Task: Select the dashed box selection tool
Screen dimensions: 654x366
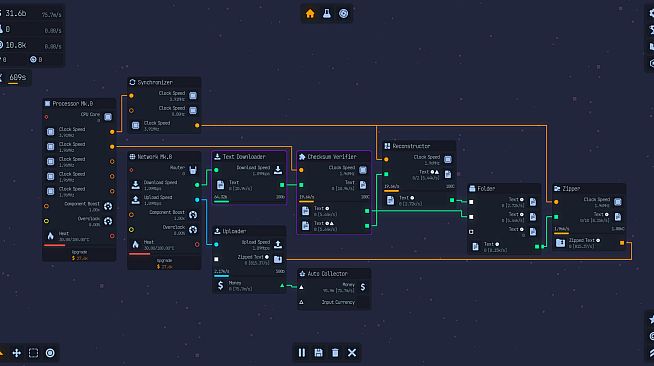Action: pos(33,353)
